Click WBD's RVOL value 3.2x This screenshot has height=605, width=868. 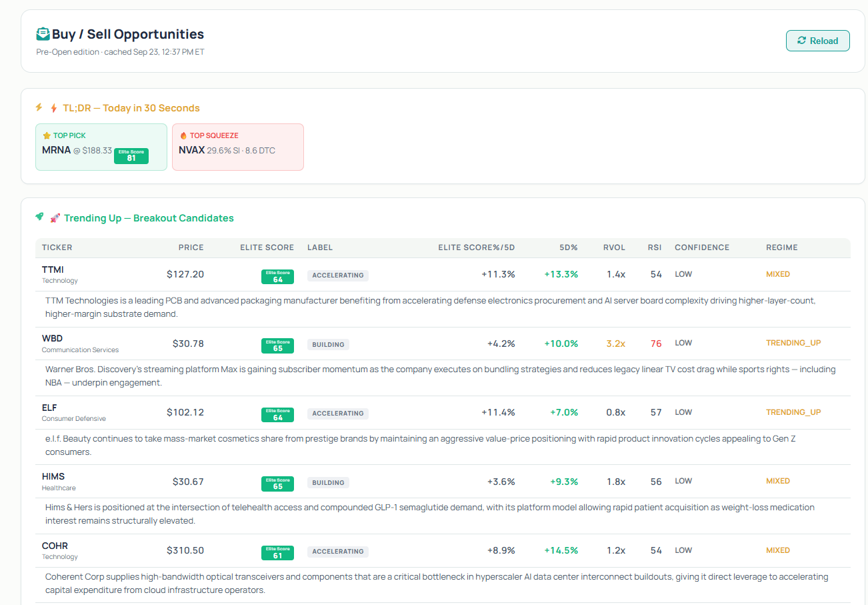tap(616, 344)
